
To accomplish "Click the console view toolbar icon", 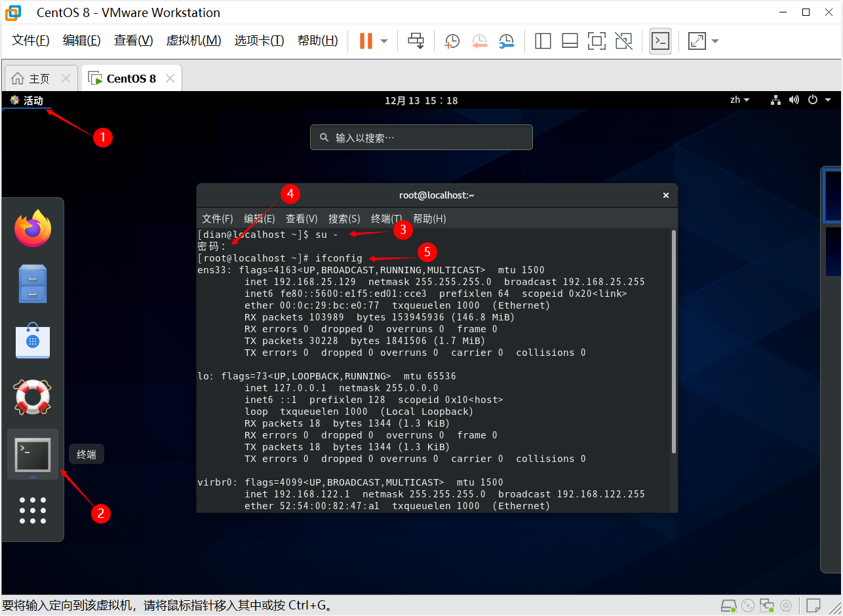I will (x=660, y=41).
